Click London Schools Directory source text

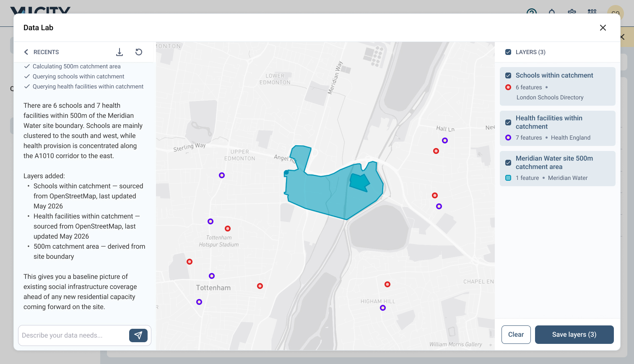[x=550, y=97]
